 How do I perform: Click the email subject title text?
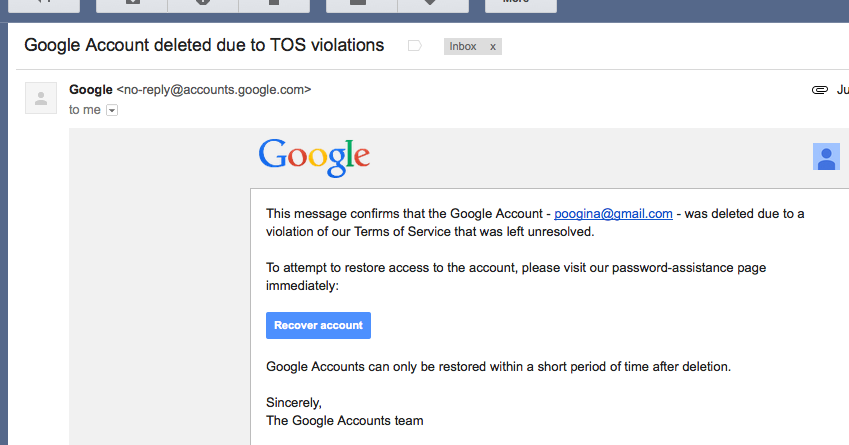coord(204,45)
